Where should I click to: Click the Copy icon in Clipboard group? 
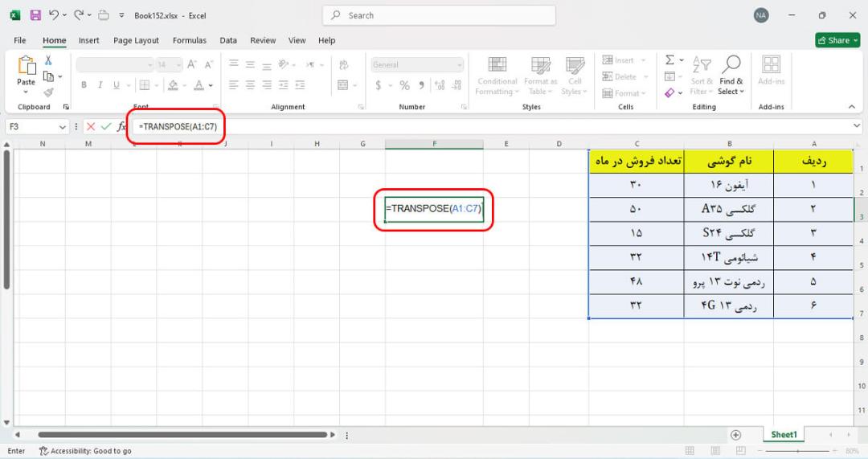[49, 76]
